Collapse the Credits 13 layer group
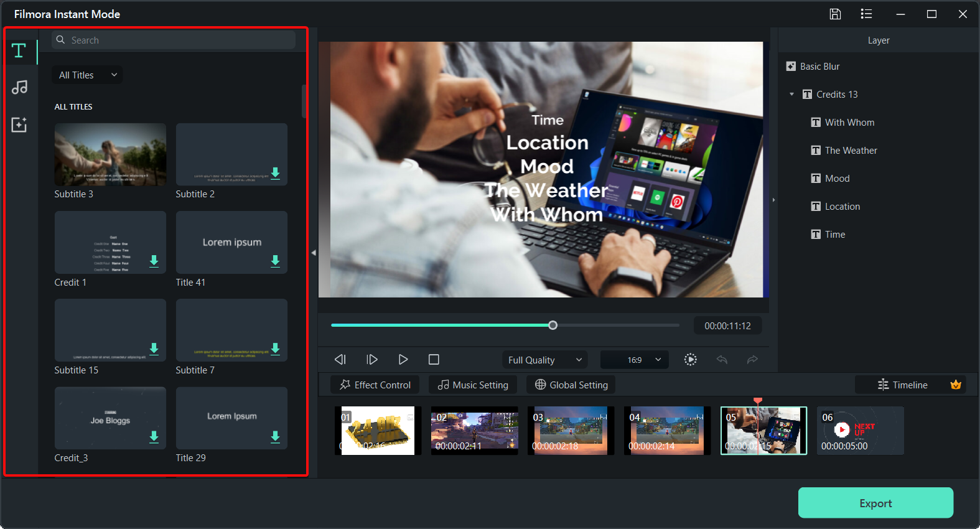Viewport: 980px width, 529px height. 791,95
